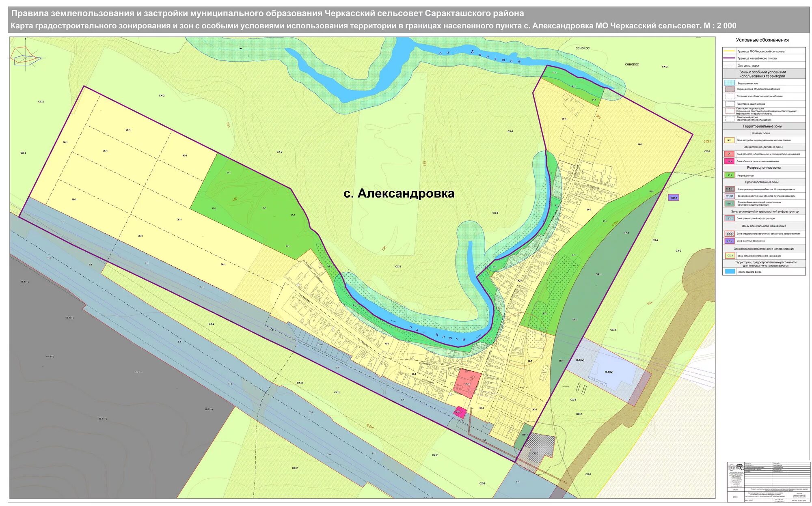Click the 'Условные обозначения' legend heading
Viewport: 812px width, 506px height.
click(x=762, y=40)
